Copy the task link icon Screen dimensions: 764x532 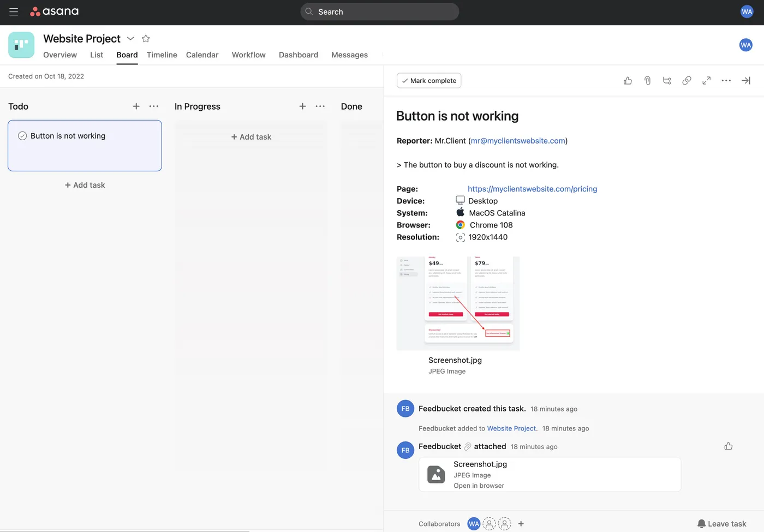[x=687, y=80]
